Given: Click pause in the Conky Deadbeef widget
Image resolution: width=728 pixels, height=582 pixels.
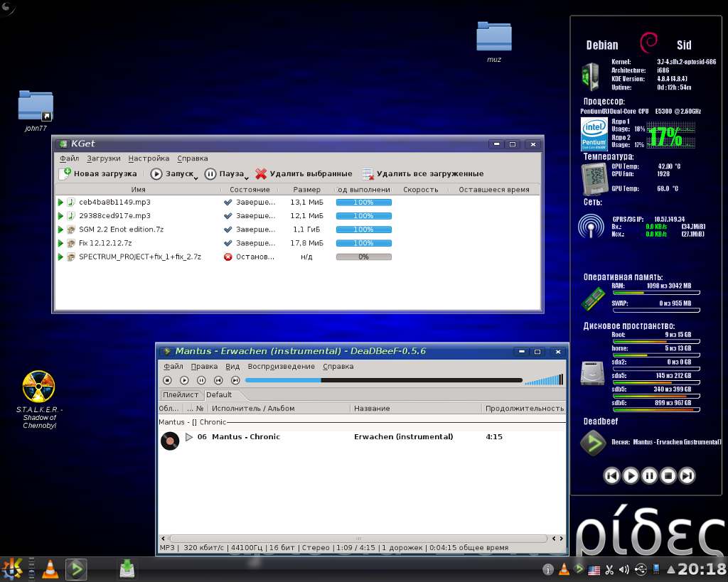Looking at the screenshot, I should pyautogui.click(x=650, y=475).
